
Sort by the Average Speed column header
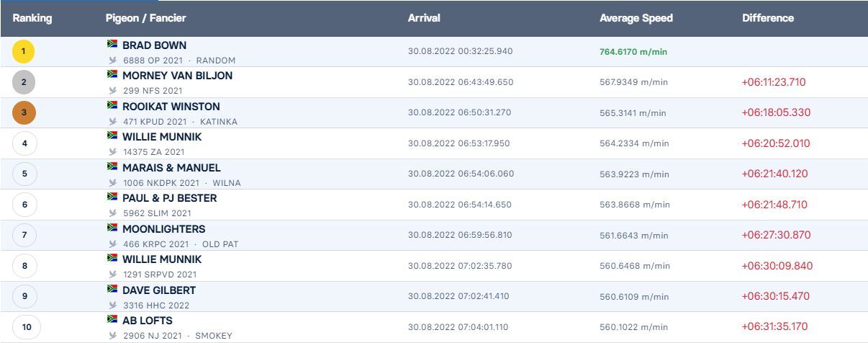coord(636,18)
